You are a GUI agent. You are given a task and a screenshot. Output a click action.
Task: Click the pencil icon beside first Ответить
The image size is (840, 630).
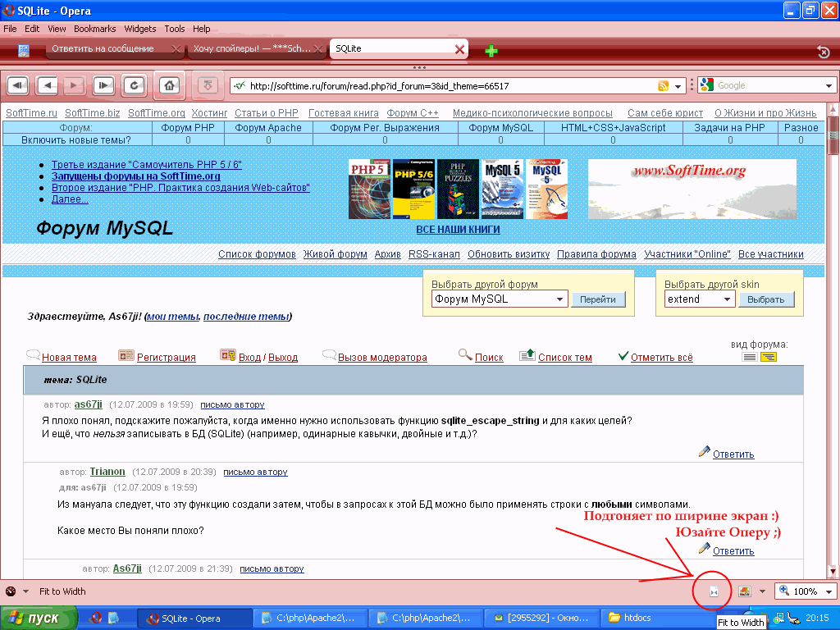705,452
